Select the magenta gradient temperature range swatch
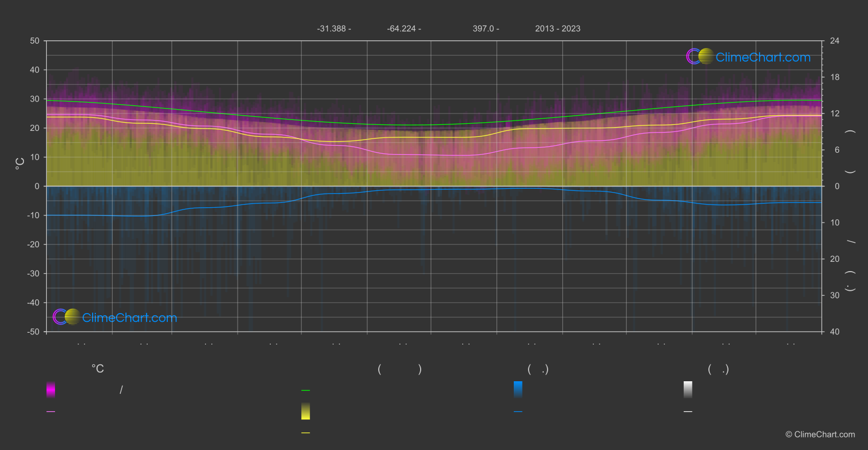868x450 pixels. 51,389
